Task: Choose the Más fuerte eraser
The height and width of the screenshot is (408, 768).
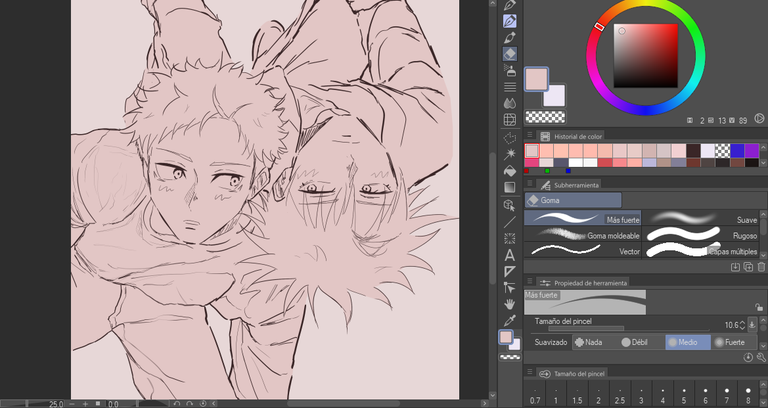Action: (582, 218)
